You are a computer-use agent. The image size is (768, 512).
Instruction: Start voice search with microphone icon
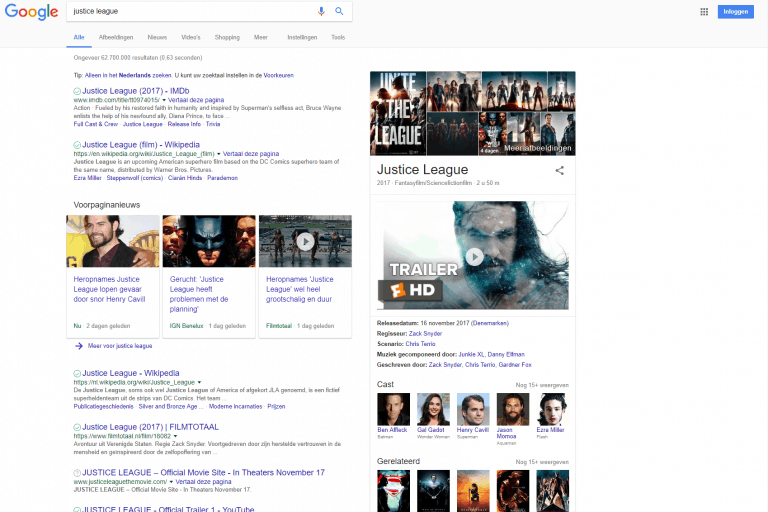[x=321, y=11]
